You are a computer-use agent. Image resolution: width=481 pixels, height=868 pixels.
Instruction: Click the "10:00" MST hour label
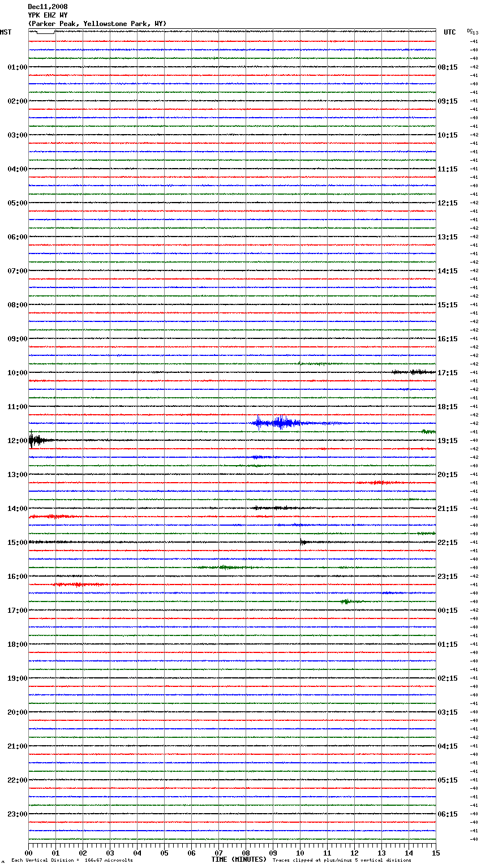coord(18,373)
